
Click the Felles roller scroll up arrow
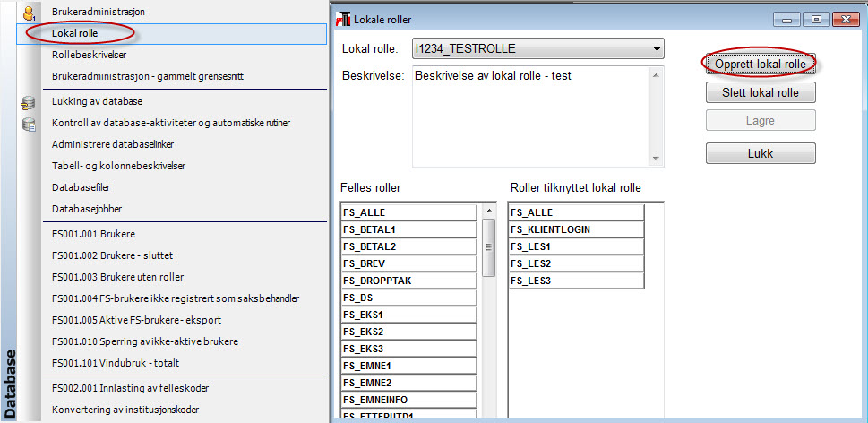[490, 211]
